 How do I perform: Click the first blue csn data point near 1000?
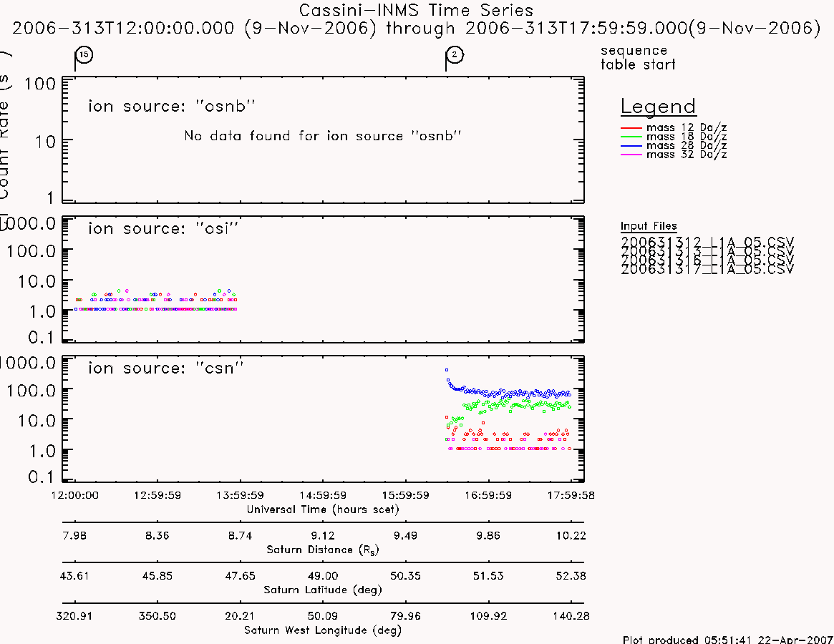pyautogui.click(x=447, y=370)
